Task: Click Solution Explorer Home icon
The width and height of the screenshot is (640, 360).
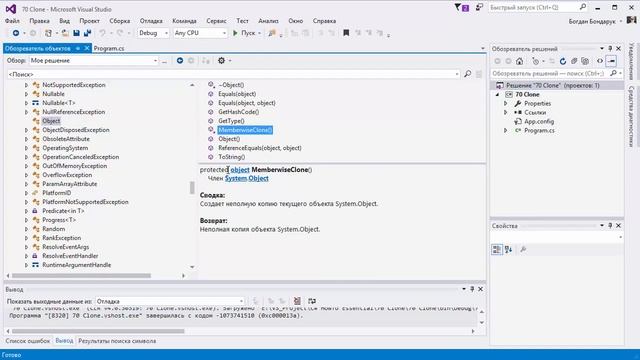Action: (x=519, y=61)
